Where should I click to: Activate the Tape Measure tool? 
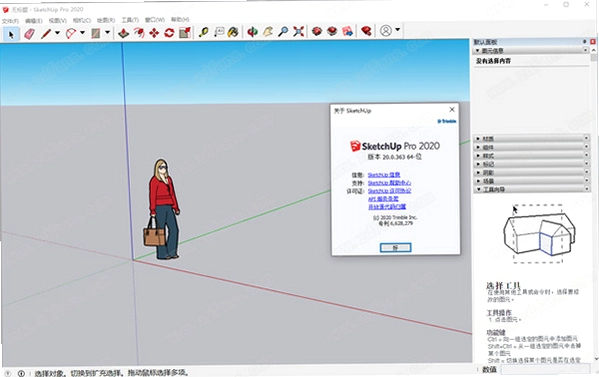(x=203, y=32)
